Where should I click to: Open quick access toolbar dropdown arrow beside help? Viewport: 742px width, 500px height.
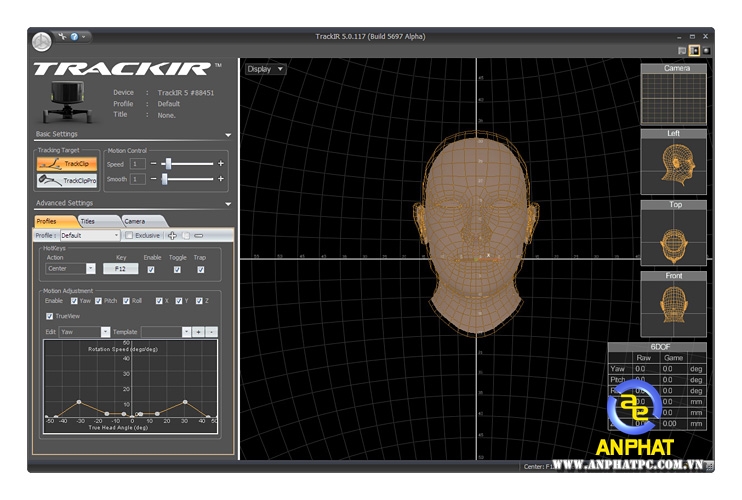coord(84,36)
